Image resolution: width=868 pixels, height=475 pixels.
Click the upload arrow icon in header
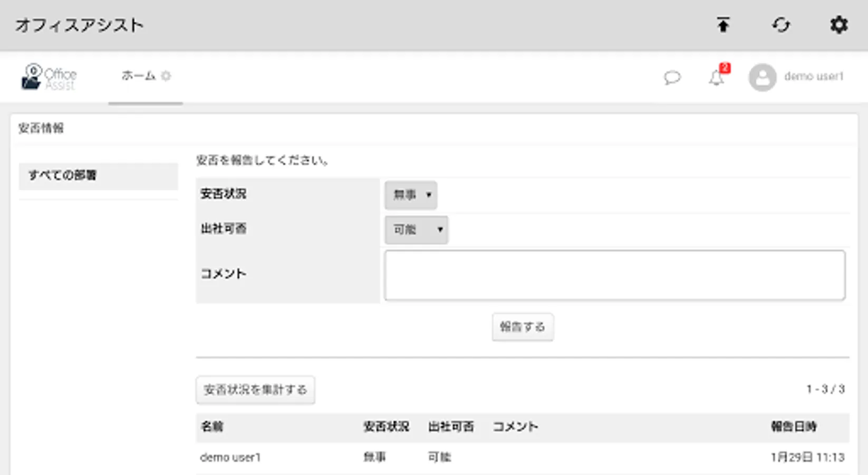pos(723,25)
